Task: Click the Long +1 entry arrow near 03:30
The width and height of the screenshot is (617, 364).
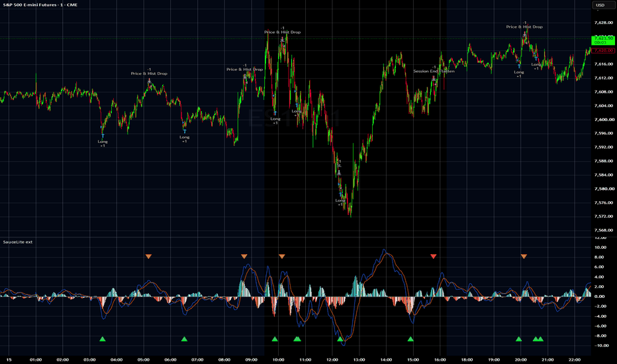Action: click(103, 136)
